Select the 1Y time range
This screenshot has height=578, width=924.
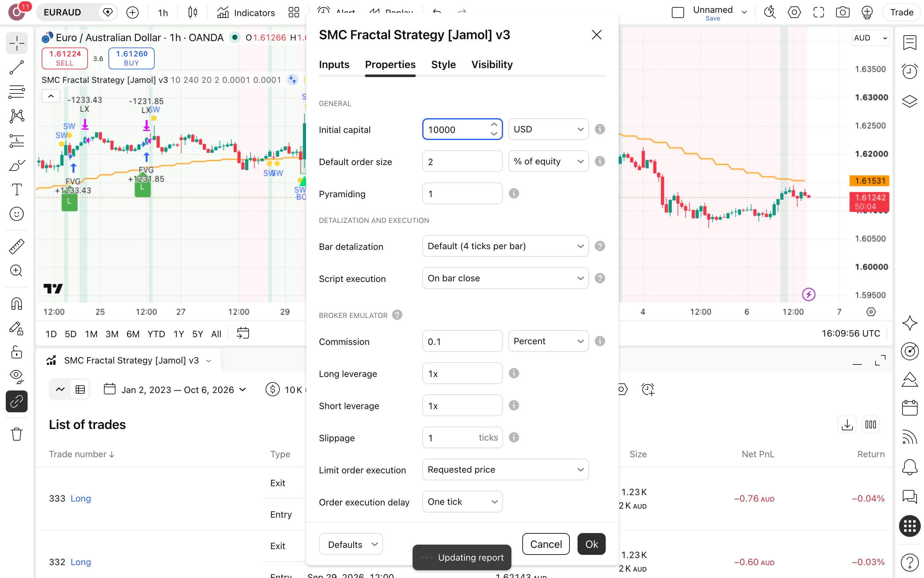click(x=179, y=334)
